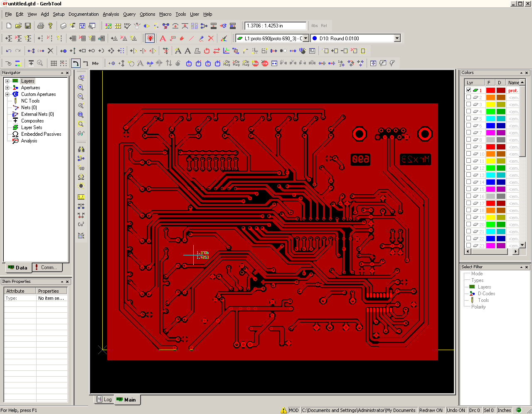This screenshot has height=414, width=532.
Task: Click the Save file toolbar icon
Action: [28, 26]
